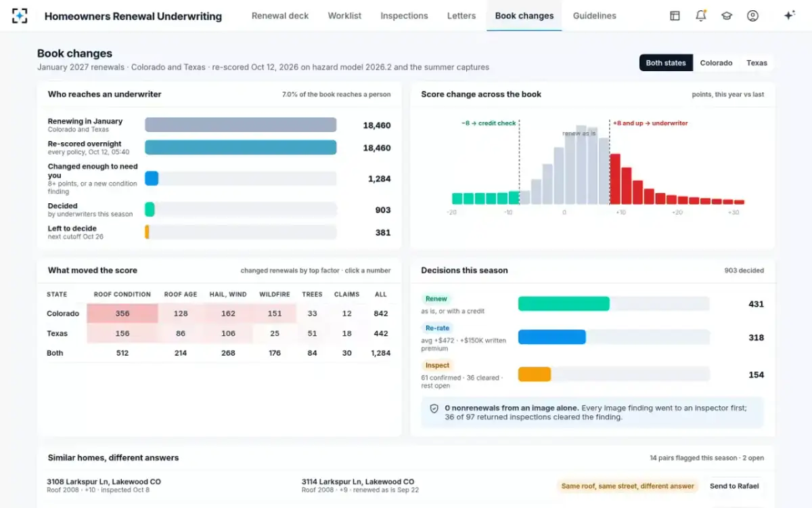812x508 pixels.
Task: View the Guidelines tab
Action: (595, 16)
